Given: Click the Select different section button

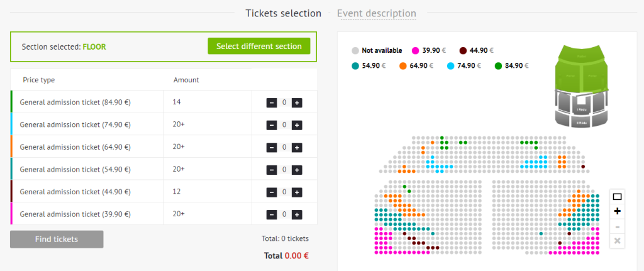Looking at the screenshot, I should pos(258,47).
